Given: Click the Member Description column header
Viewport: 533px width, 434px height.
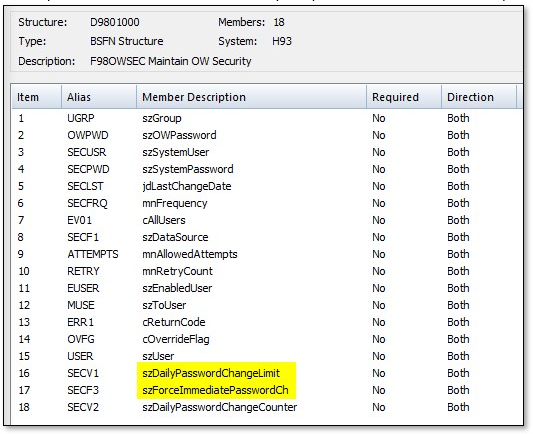Looking at the screenshot, I should click(x=251, y=97).
